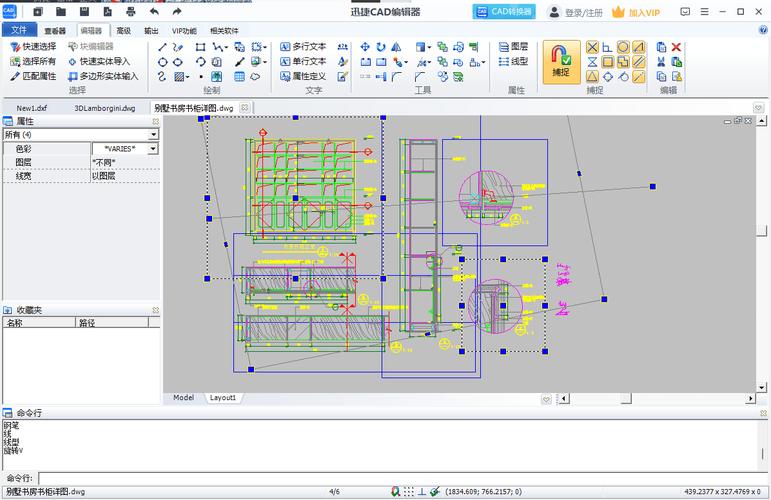Open the 色彩 VARIES color dropdown
The width and height of the screenshot is (771, 500).
tap(153, 148)
